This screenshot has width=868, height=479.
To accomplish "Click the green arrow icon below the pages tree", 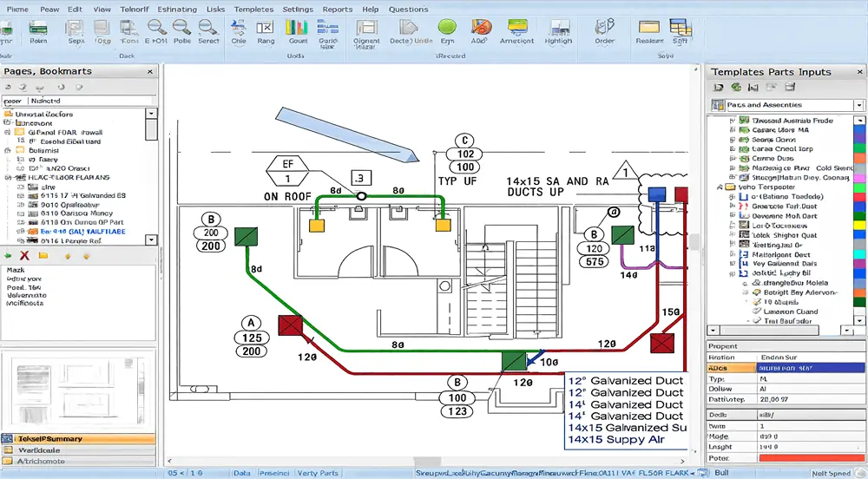I will [8, 256].
